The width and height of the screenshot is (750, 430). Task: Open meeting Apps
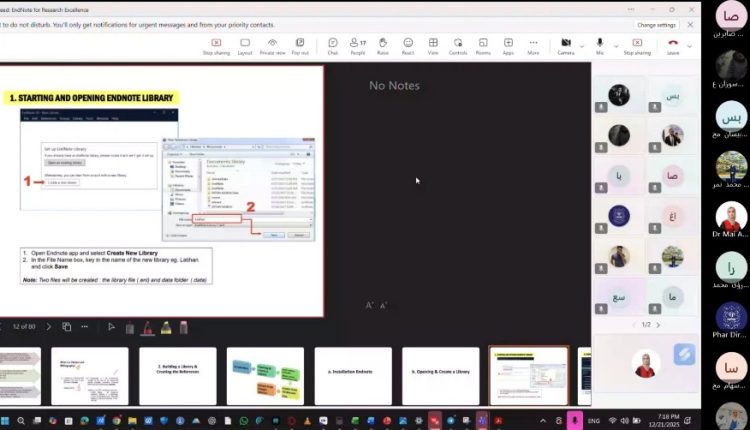point(508,45)
